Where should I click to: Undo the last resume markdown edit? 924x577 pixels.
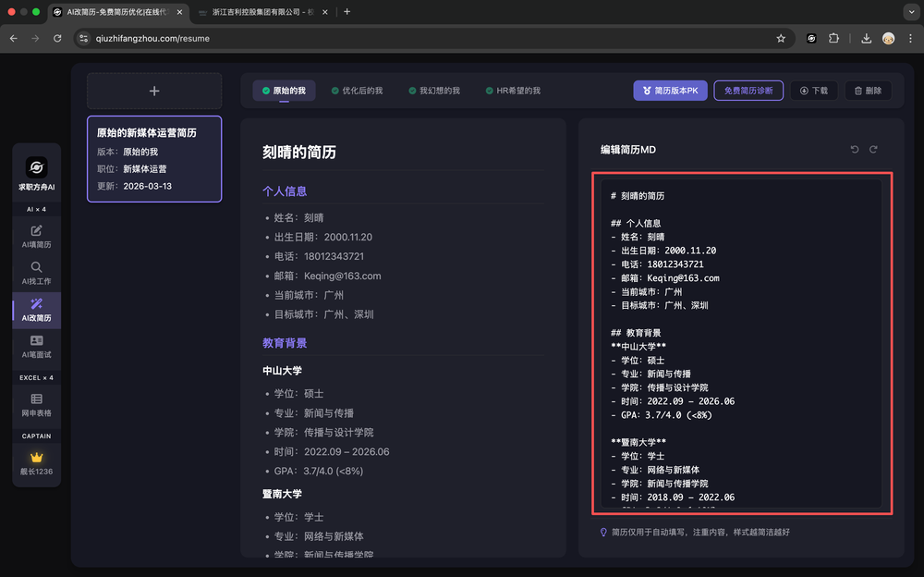(x=855, y=150)
